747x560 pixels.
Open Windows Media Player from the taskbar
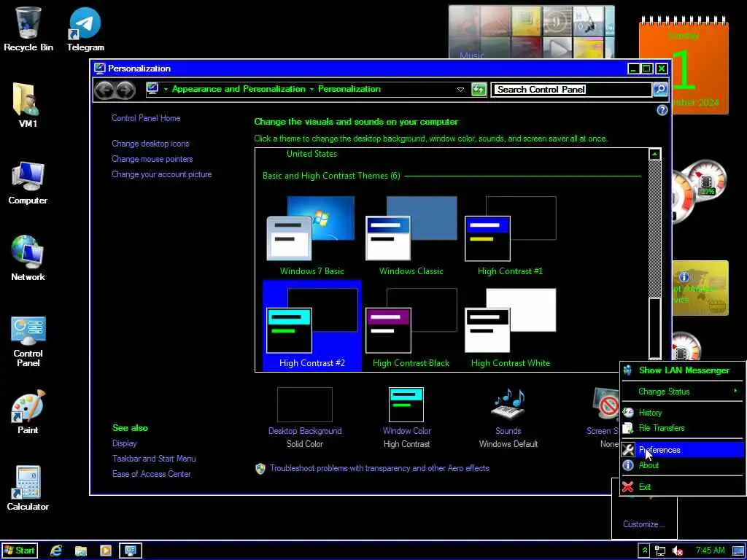(x=105, y=551)
